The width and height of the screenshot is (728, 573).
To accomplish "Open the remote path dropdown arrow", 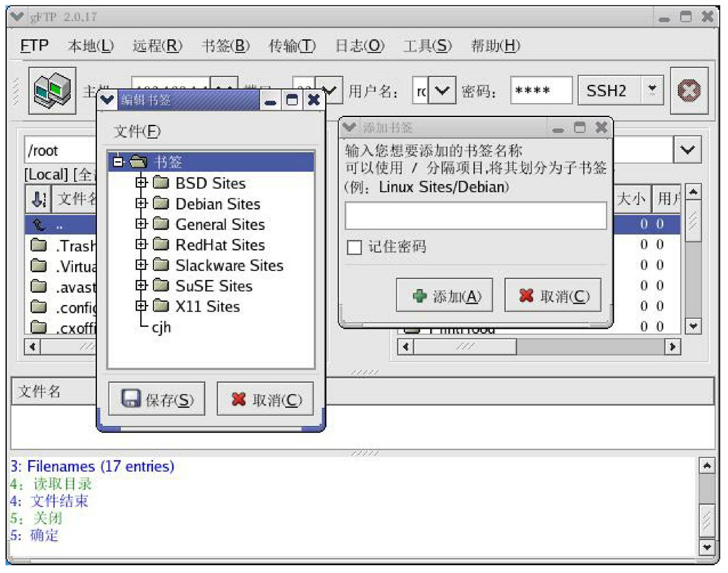I will point(687,150).
